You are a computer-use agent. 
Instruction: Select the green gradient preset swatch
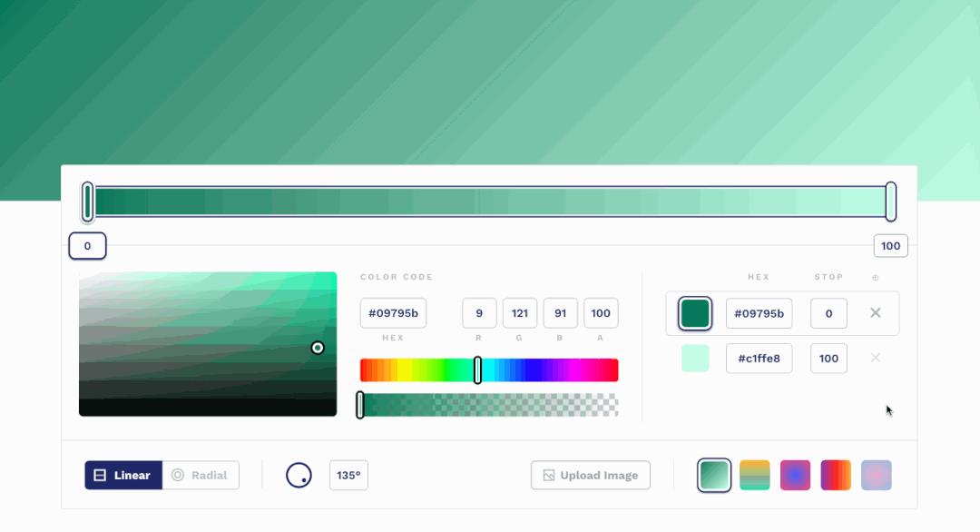click(x=714, y=475)
